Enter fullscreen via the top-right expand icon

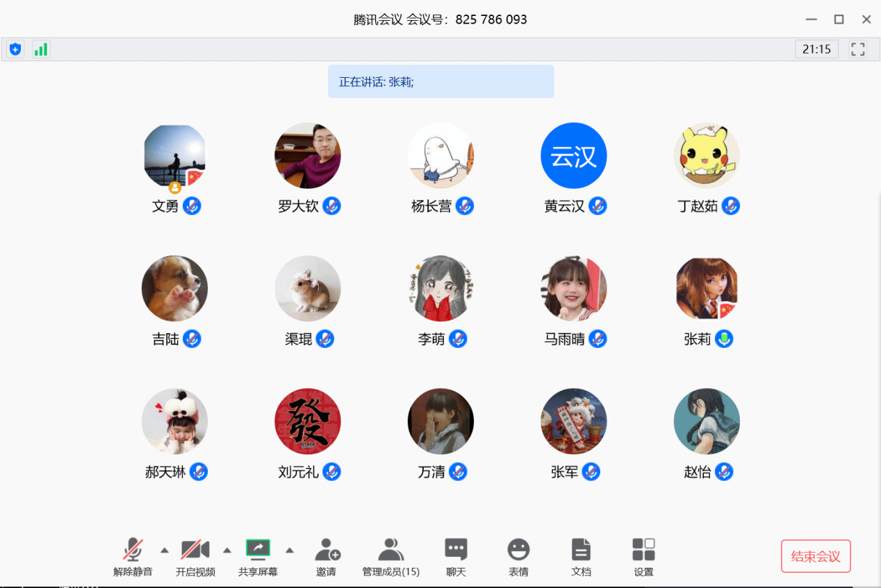tap(857, 49)
